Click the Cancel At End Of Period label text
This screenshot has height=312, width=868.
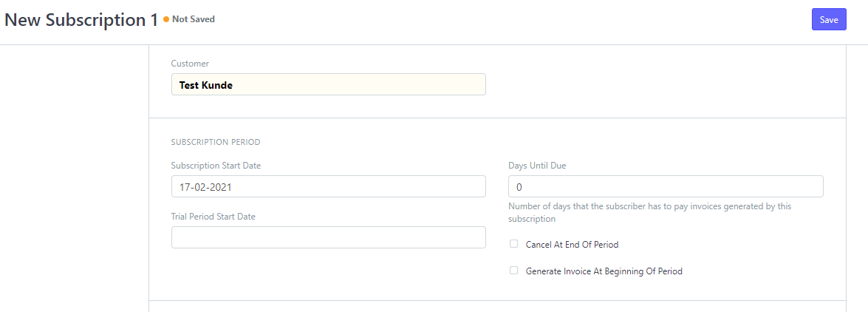click(572, 245)
